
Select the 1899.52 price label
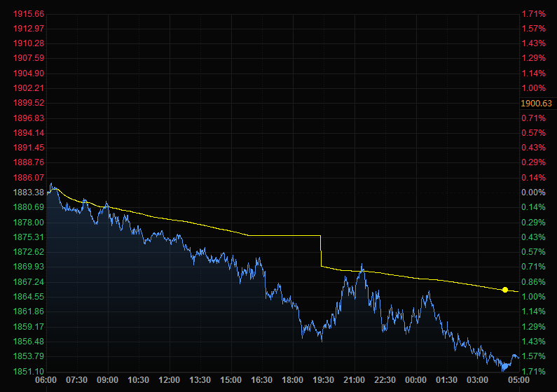coord(29,103)
